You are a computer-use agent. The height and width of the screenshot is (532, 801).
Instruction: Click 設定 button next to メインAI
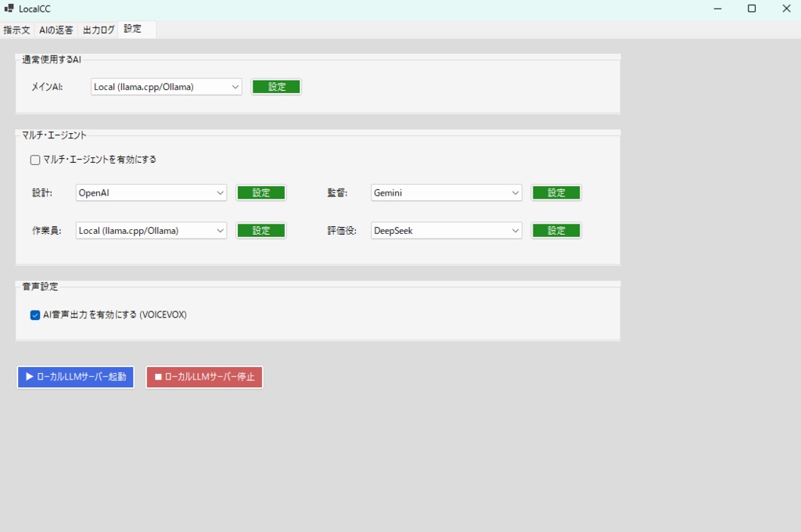point(276,86)
